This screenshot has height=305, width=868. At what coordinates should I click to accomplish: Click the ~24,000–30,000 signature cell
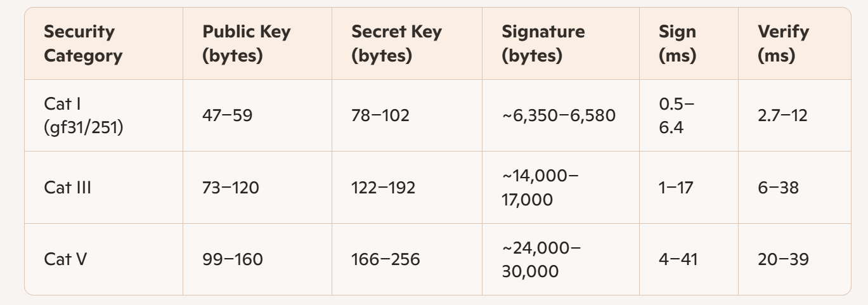pos(540,259)
